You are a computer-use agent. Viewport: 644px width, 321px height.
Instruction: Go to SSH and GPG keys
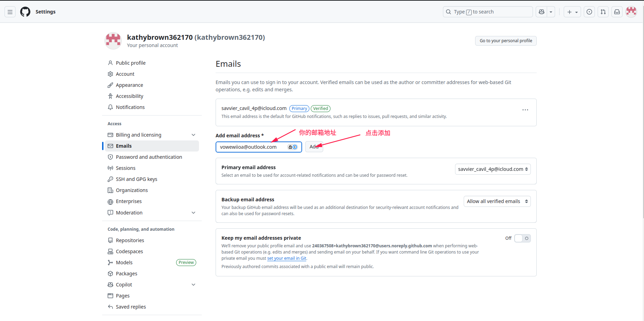coord(136,179)
